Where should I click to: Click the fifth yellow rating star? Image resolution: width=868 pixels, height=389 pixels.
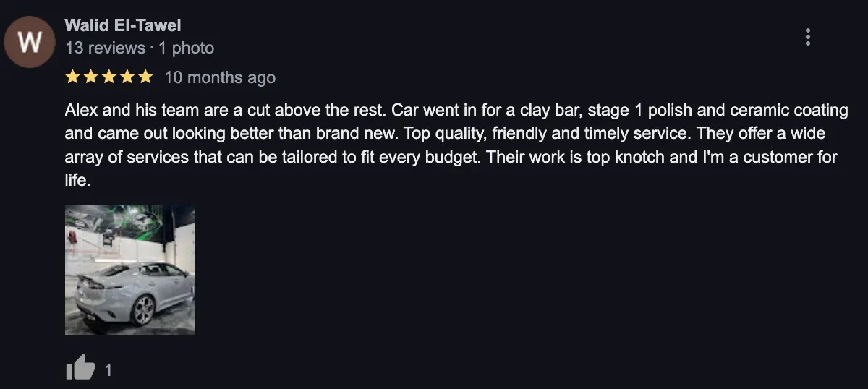pos(145,77)
